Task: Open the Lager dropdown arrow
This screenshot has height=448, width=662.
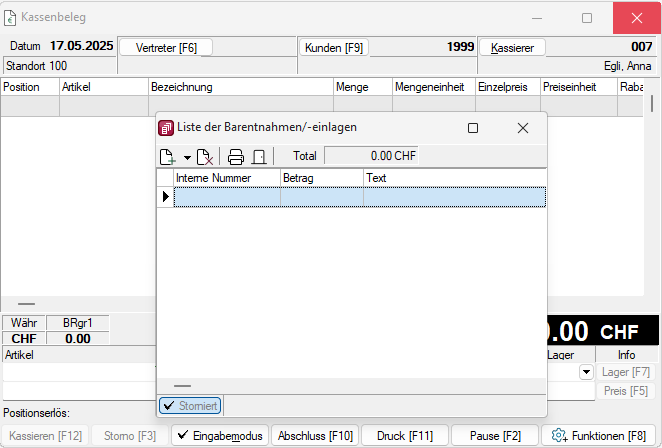Action: click(585, 372)
